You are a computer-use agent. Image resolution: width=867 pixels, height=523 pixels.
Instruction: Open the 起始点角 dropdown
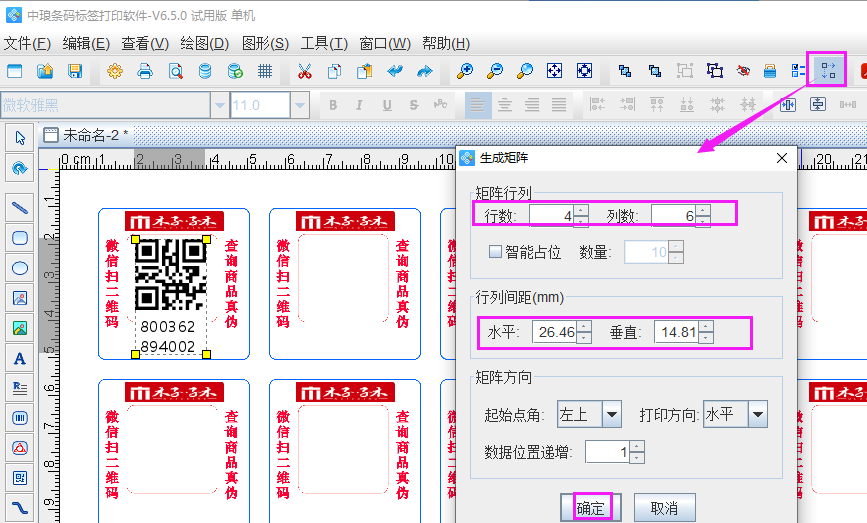click(612, 414)
